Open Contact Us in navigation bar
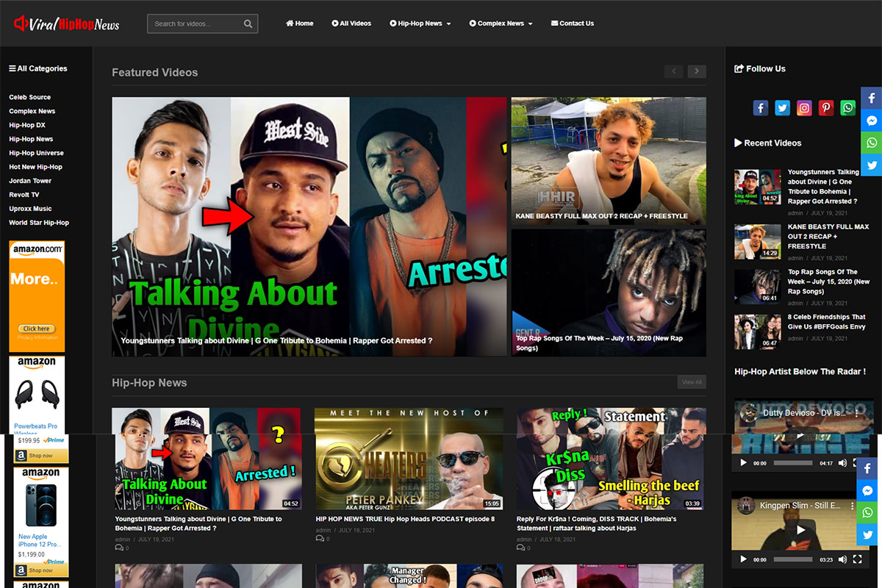This screenshot has height=588, width=882. point(573,24)
